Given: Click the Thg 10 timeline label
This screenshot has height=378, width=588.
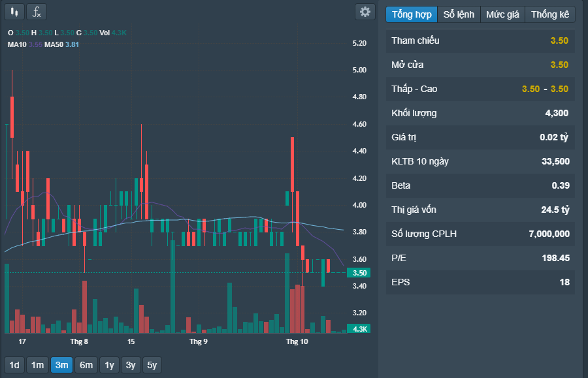Looking at the screenshot, I should [297, 341].
